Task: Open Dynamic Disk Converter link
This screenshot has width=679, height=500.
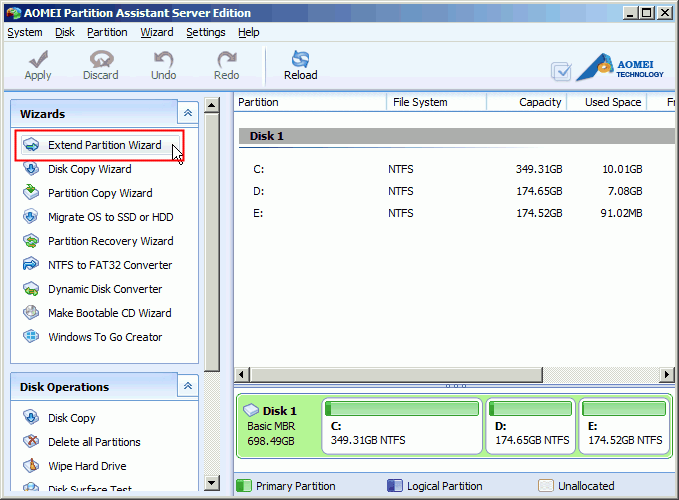Action: (105, 289)
